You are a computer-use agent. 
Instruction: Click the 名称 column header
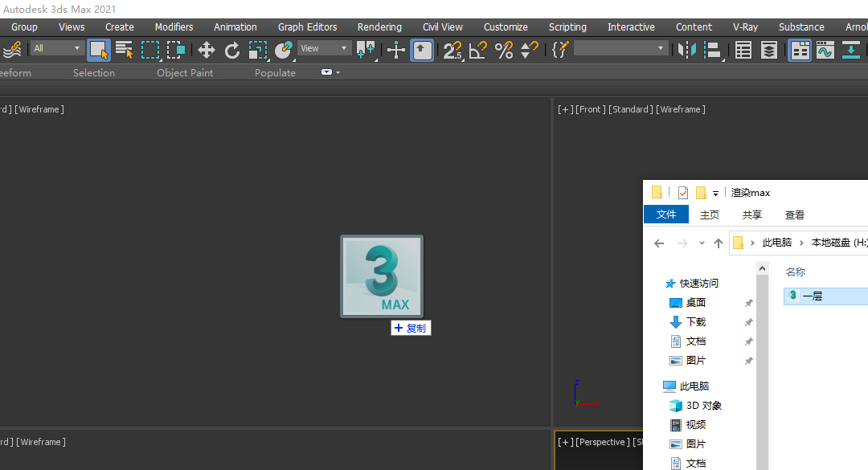tap(796, 272)
